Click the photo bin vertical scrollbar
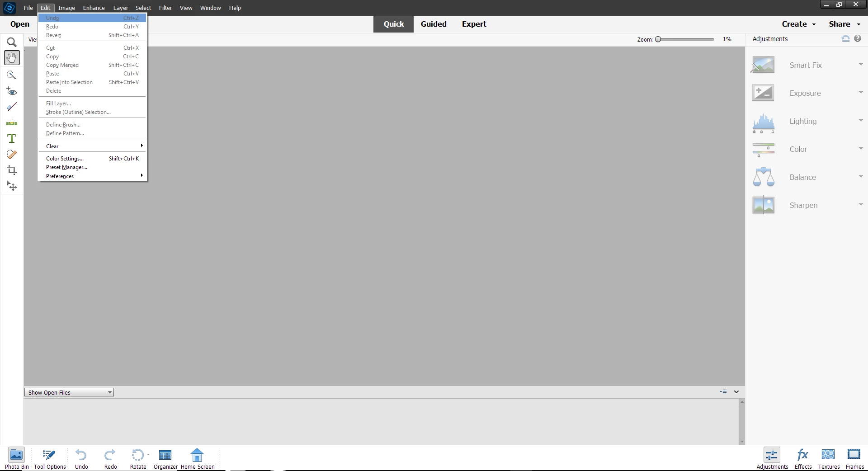The image size is (868, 471). coord(741,422)
